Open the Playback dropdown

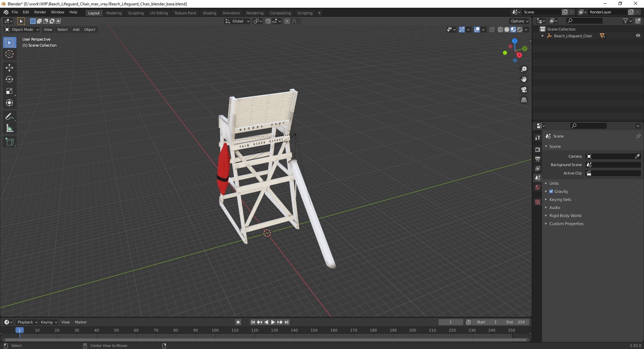pos(27,322)
